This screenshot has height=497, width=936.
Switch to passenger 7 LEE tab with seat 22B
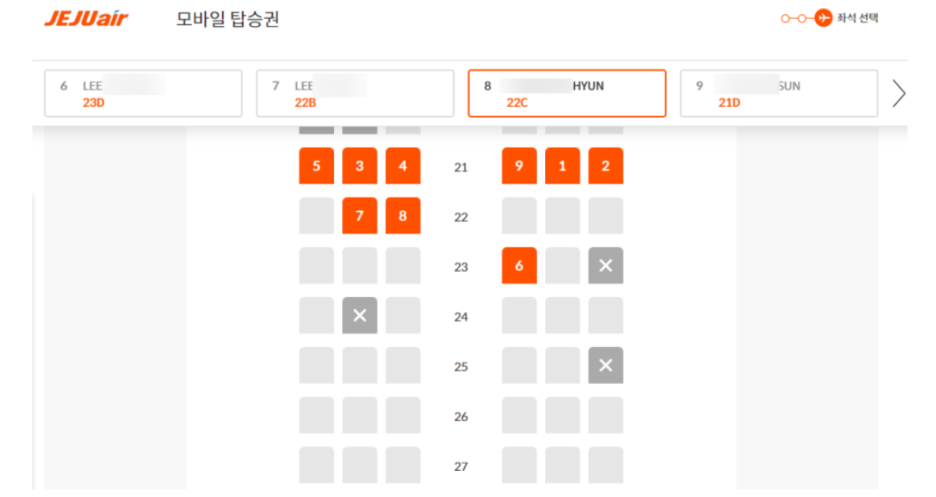(355, 93)
